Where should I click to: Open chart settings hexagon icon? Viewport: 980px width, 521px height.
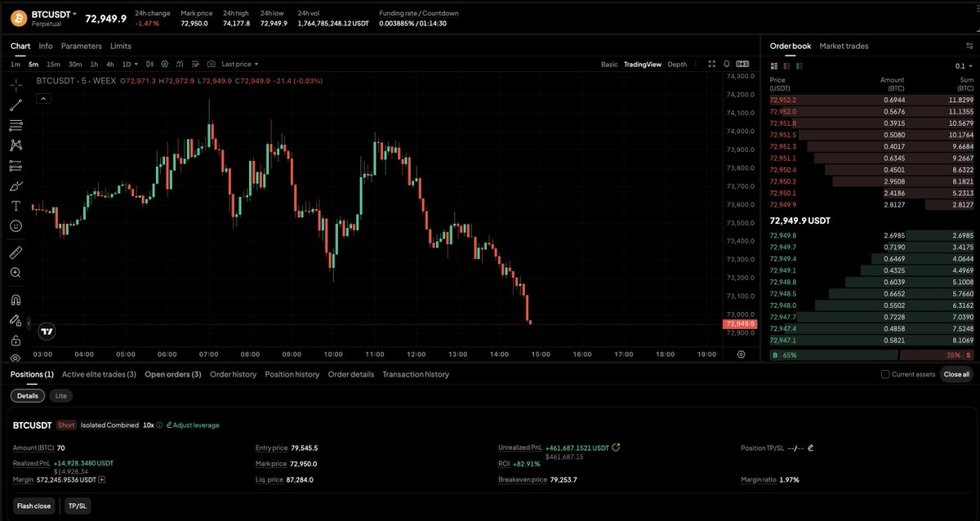pos(165,64)
